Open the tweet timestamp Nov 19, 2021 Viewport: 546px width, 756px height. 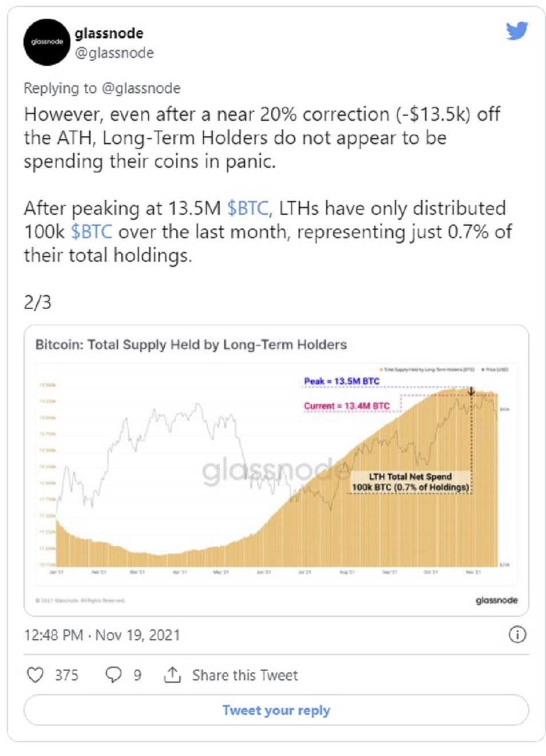(x=102, y=635)
